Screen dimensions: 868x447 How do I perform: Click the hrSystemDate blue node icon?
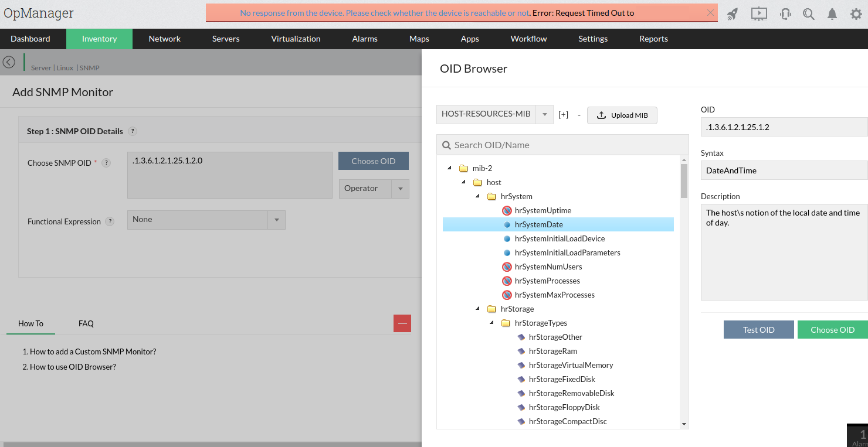click(x=507, y=224)
